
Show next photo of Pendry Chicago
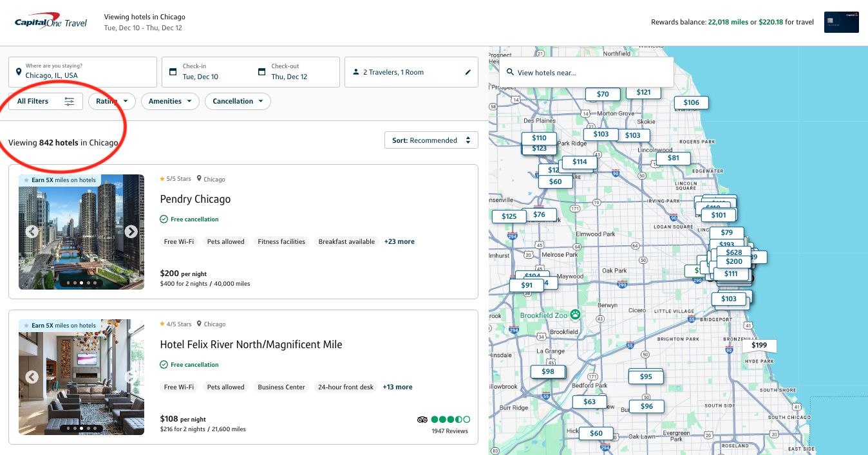pyautogui.click(x=131, y=232)
